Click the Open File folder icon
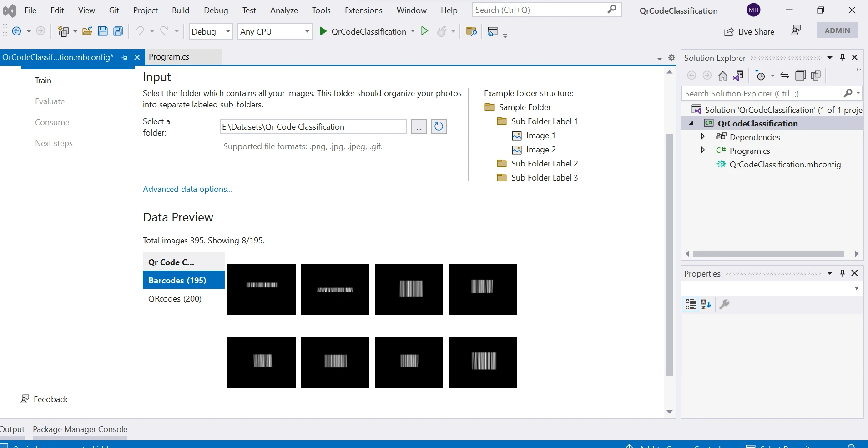 [x=87, y=31]
